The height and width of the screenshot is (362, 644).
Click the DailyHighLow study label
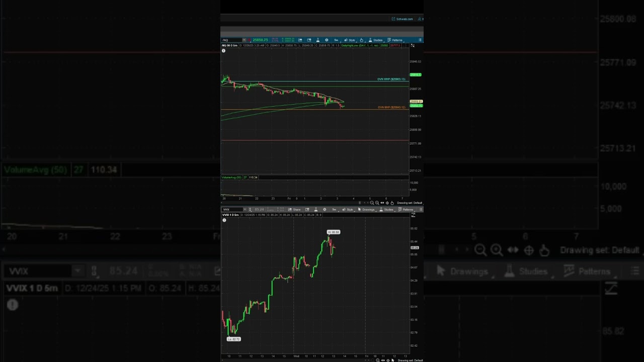coord(360,46)
